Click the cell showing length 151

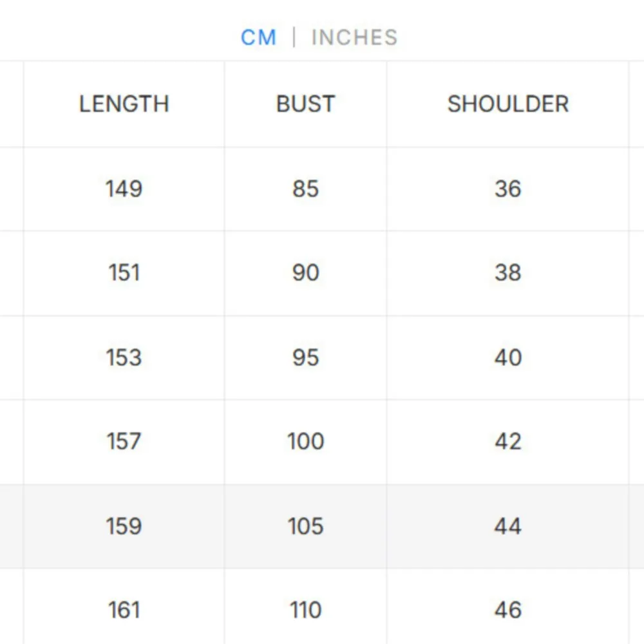(122, 272)
